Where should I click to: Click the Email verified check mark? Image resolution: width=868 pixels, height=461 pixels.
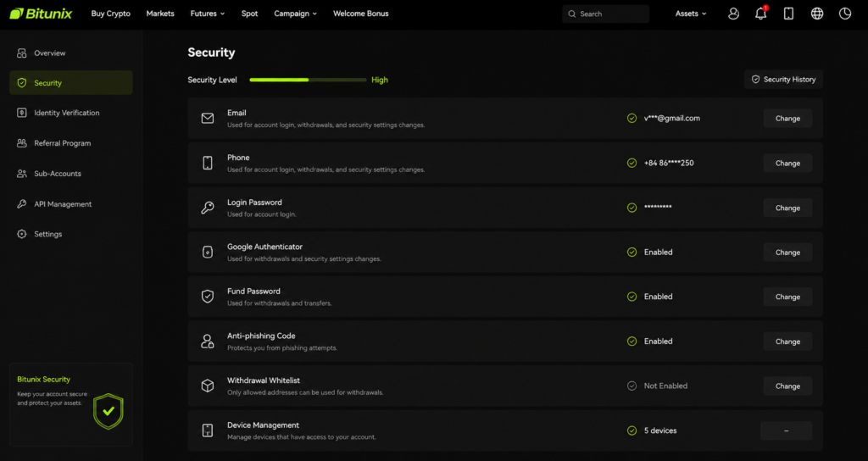tap(632, 118)
